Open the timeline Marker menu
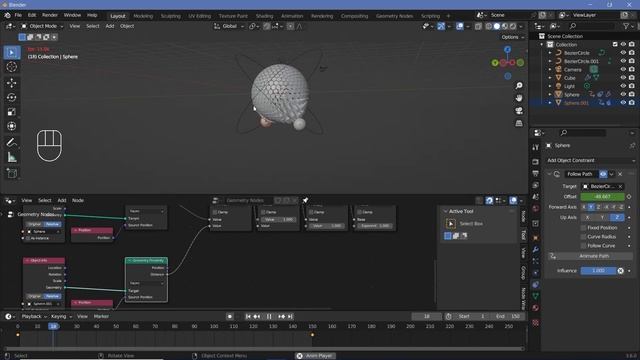Viewport: 640px width, 360px height. click(101, 316)
